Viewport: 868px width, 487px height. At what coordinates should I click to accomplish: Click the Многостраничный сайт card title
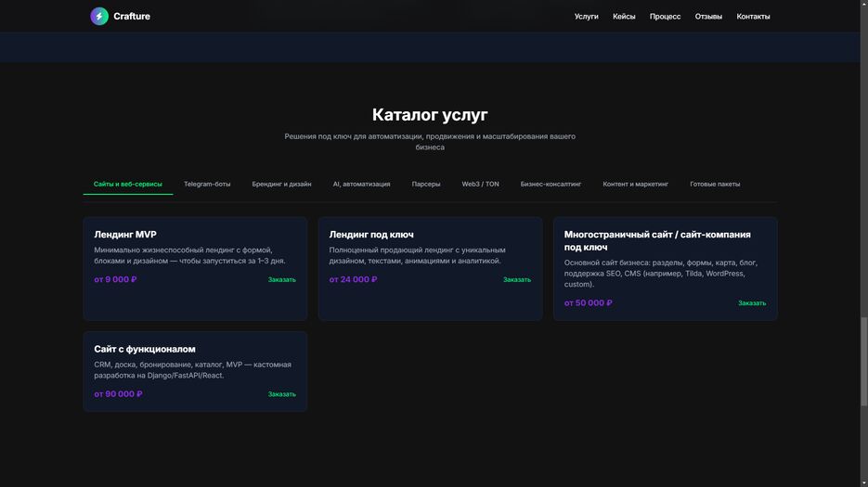coord(657,241)
